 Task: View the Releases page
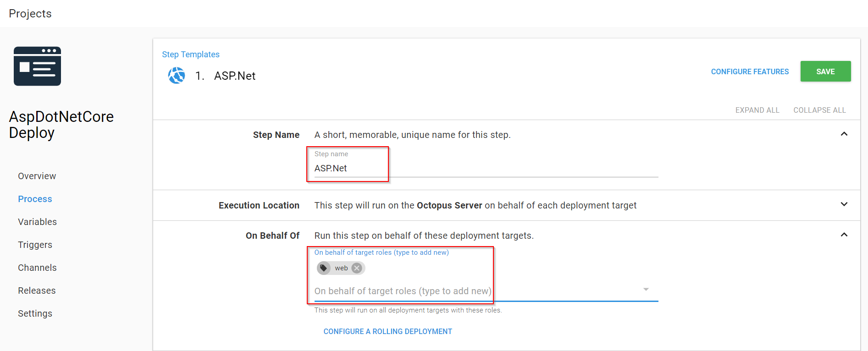point(37,291)
